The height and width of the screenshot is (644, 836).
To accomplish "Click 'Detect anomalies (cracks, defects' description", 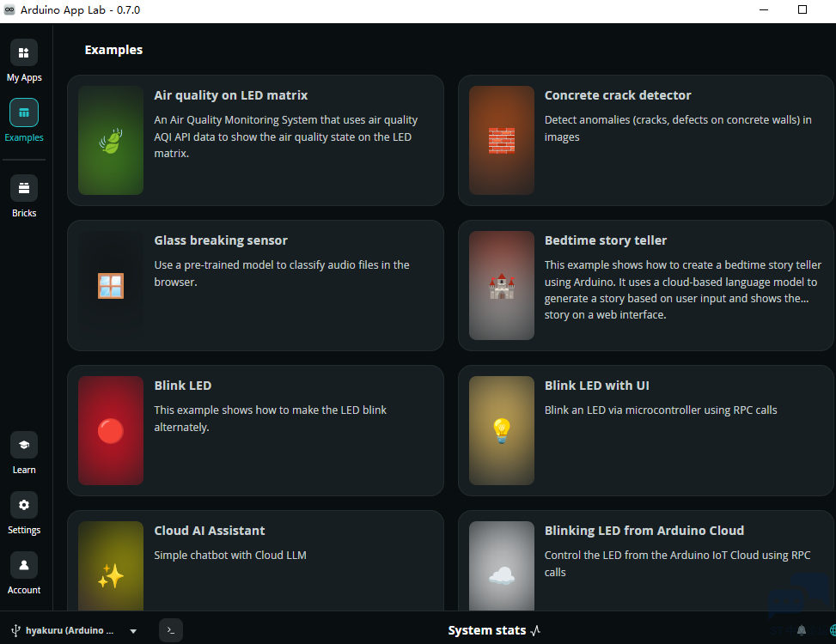I will pos(678,129).
